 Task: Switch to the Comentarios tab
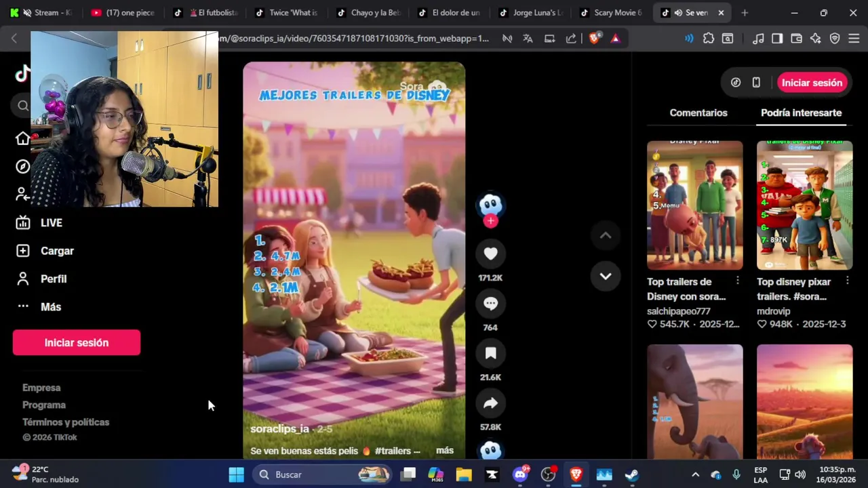pos(698,113)
